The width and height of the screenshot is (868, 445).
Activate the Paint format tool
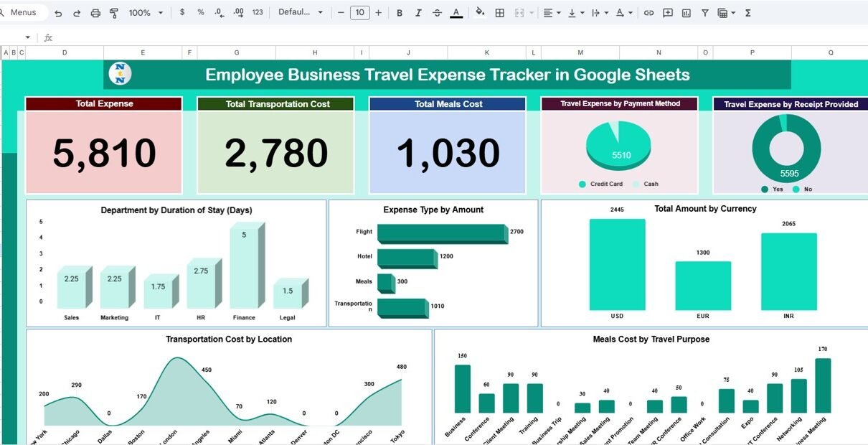click(114, 13)
